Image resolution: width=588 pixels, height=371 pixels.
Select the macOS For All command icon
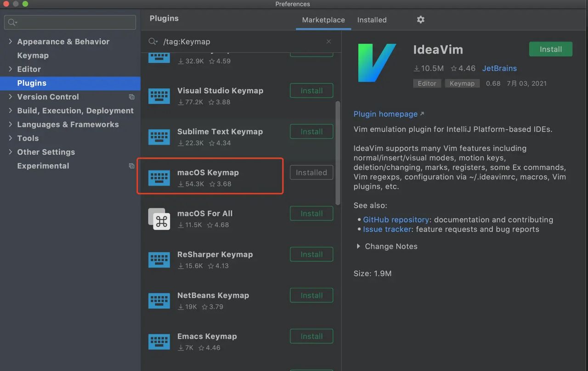pyautogui.click(x=159, y=219)
